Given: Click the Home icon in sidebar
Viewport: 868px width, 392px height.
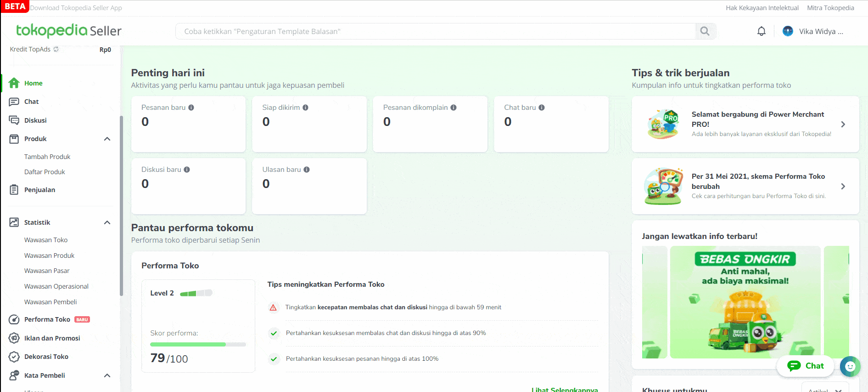Looking at the screenshot, I should pos(14,83).
